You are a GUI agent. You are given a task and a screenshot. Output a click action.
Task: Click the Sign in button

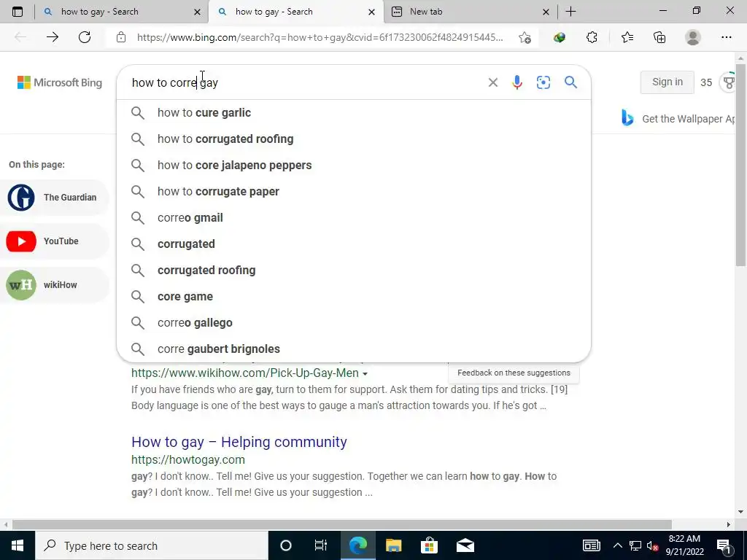pyautogui.click(x=667, y=82)
